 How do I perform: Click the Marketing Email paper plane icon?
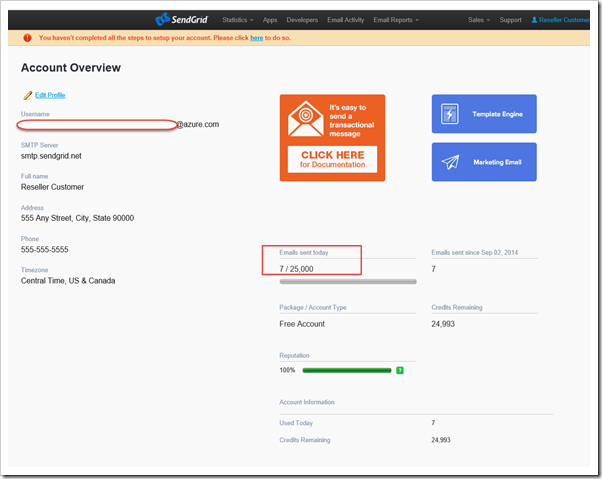(450, 162)
